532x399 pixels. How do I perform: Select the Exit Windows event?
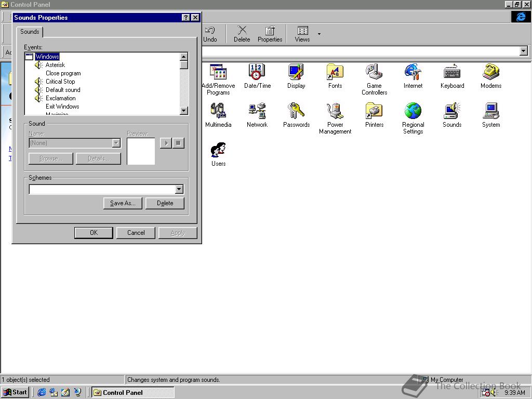click(62, 107)
